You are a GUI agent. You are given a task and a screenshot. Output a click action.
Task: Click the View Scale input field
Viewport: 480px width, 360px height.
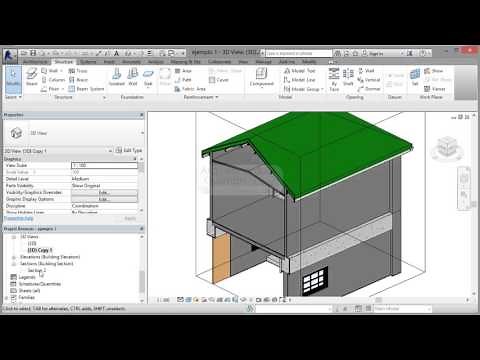pos(104,165)
